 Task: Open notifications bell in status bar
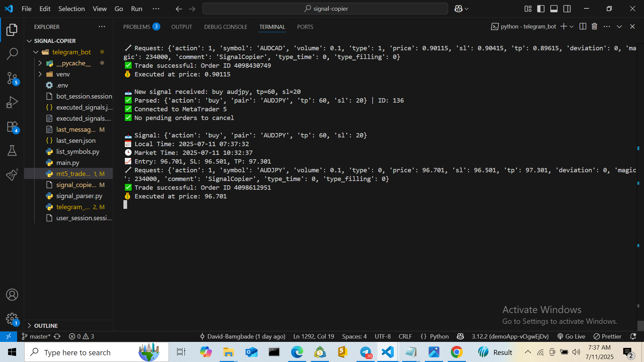coord(633,336)
